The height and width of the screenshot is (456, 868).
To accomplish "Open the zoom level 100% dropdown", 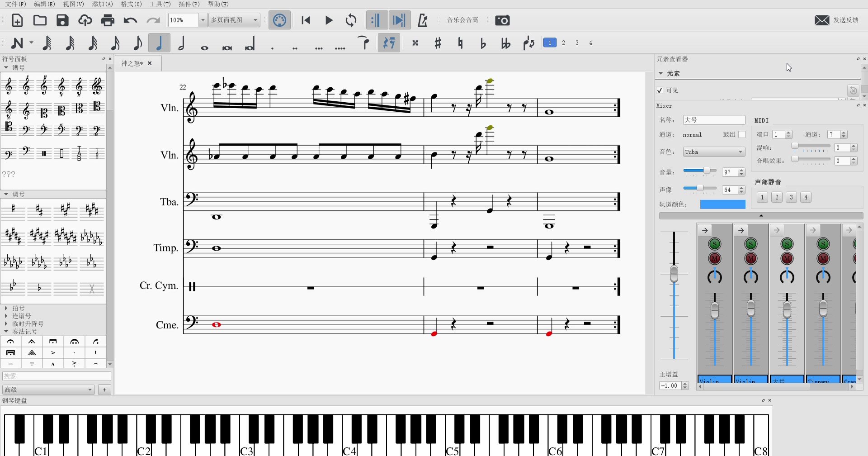I will click(x=203, y=20).
